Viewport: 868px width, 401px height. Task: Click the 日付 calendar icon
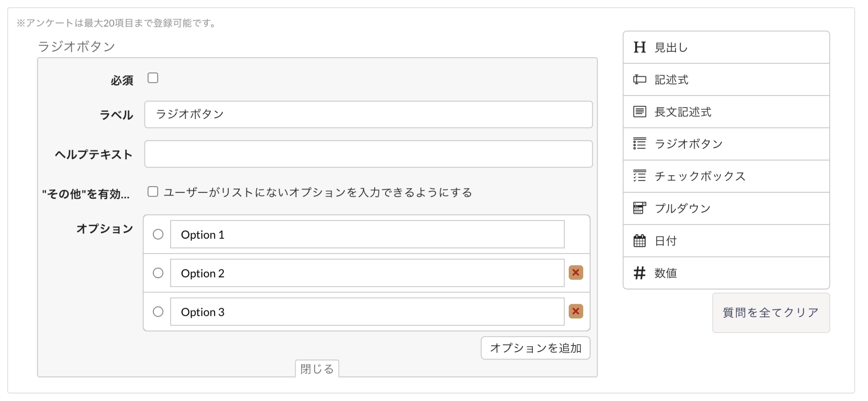pyautogui.click(x=639, y=240)
